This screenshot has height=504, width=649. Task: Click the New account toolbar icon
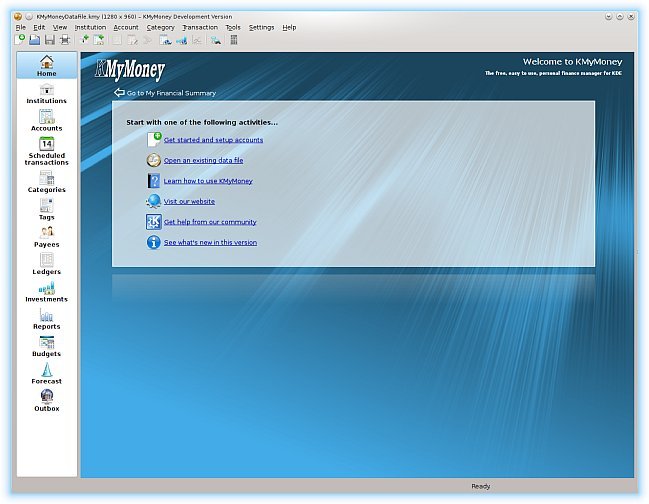tap(99, 40)
